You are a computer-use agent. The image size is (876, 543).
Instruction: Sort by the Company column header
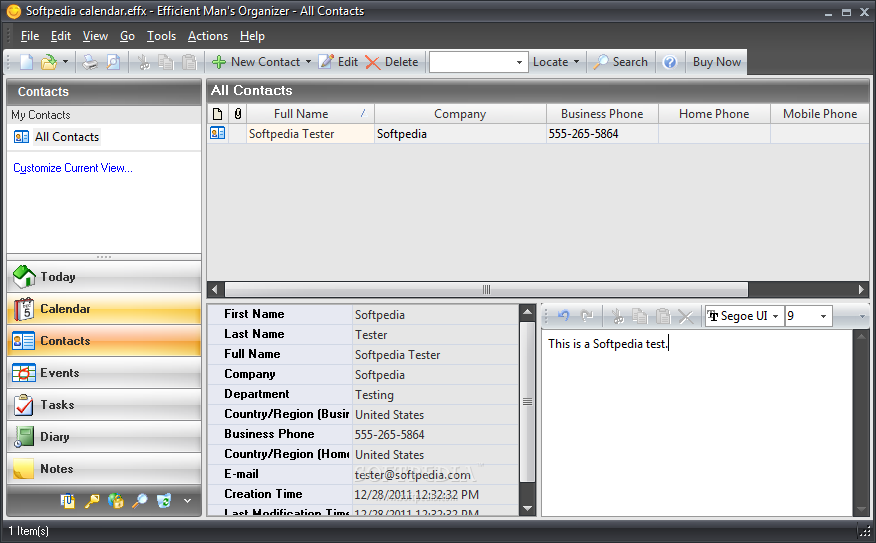(460, 114)
